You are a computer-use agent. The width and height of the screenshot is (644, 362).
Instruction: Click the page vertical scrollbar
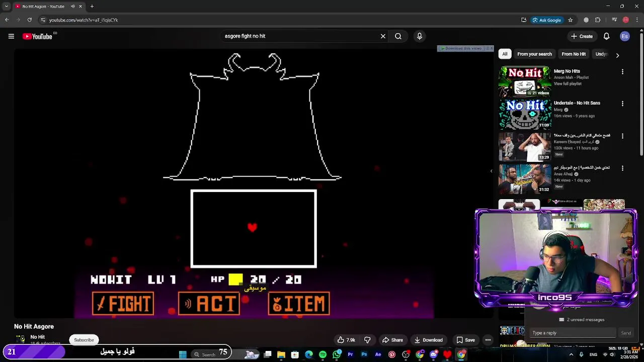(641, 96)
